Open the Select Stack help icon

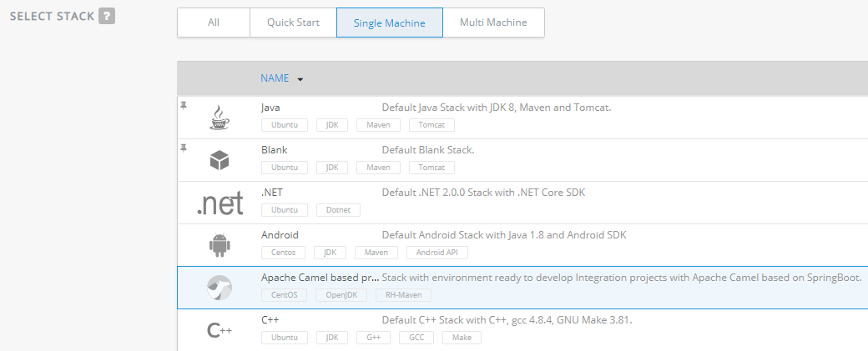106,16
